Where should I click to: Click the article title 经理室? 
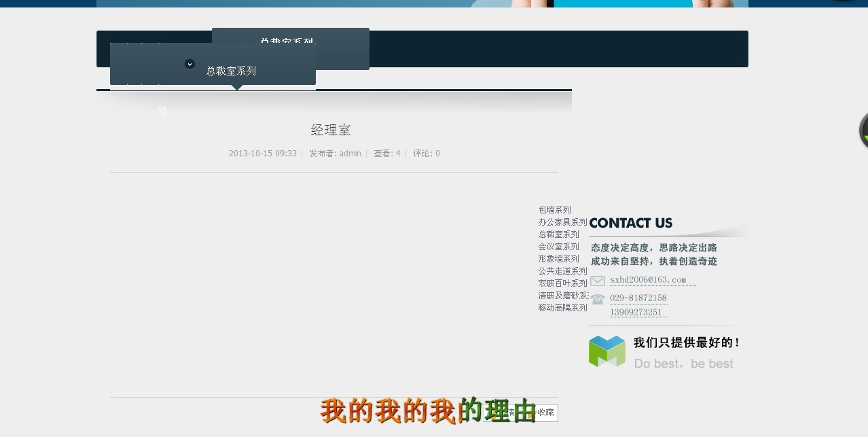[x=331, y=130]
